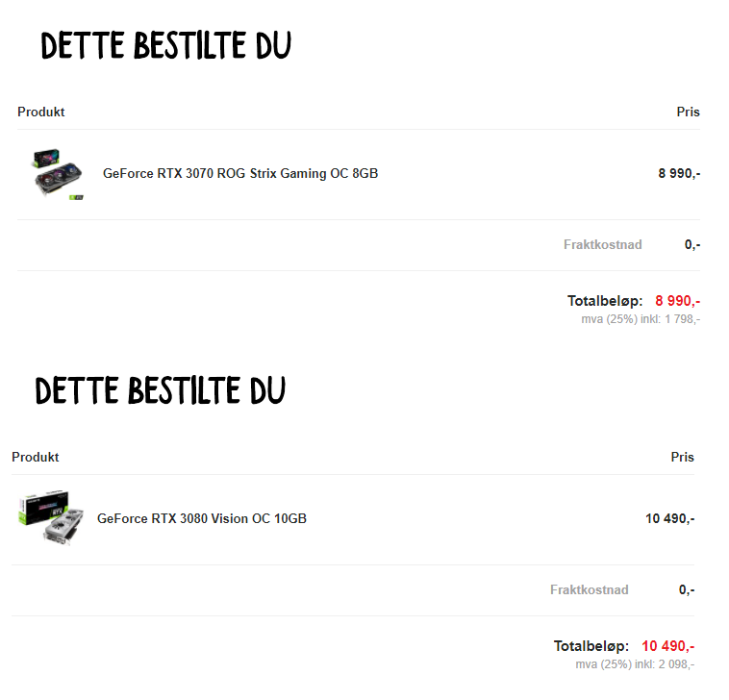This screenshot has width=729, height=700.
Task: Click the second Fraktkostnad label
Action: tap(589, 589)
